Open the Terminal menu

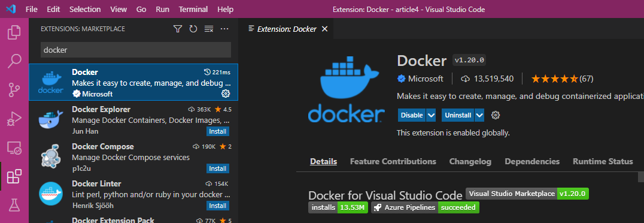point(193,9)
